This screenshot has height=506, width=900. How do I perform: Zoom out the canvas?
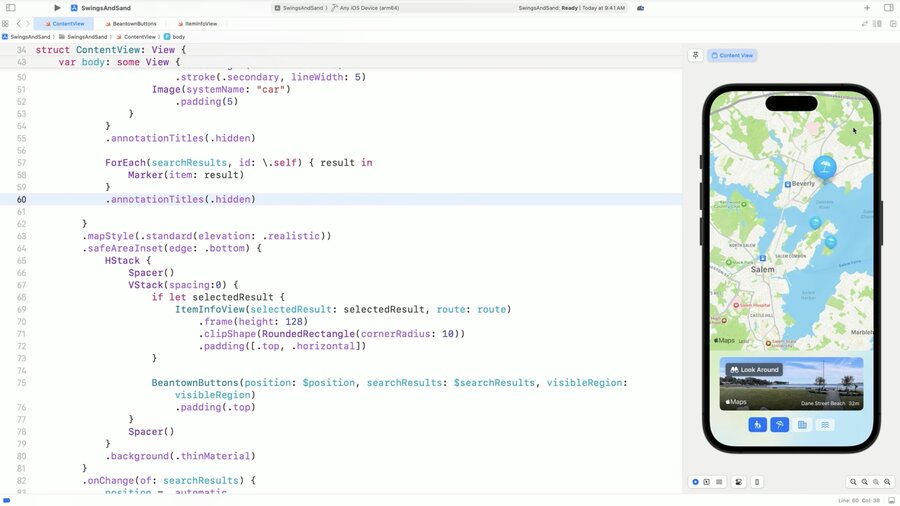coord(853,482)
